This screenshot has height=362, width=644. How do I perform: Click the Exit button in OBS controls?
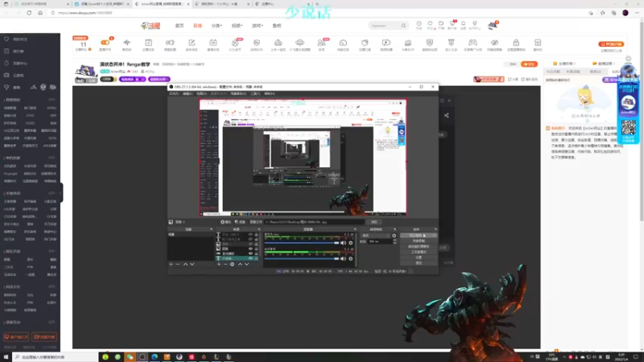click(x=419, y=263)
